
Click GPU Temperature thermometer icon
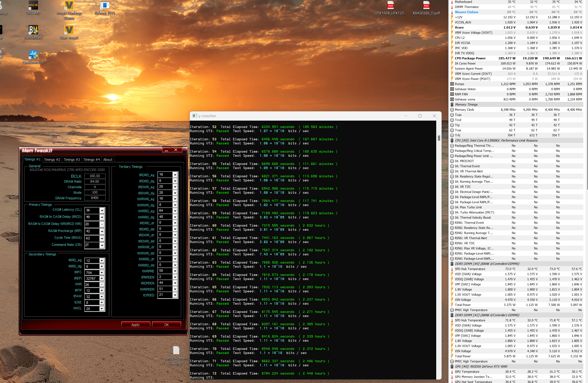click(452, 372)
